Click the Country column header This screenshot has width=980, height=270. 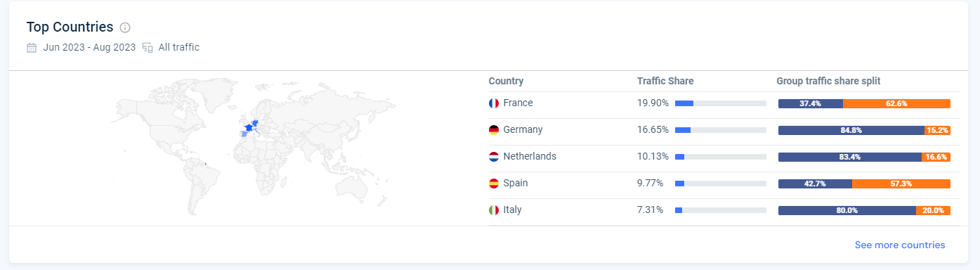coord(506,81)
